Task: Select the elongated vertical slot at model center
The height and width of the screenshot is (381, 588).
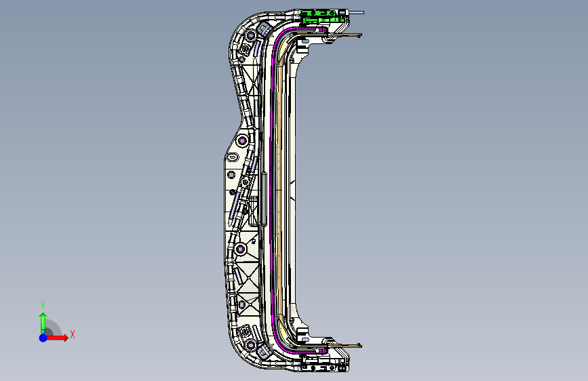Action: [x=264, y=199]
